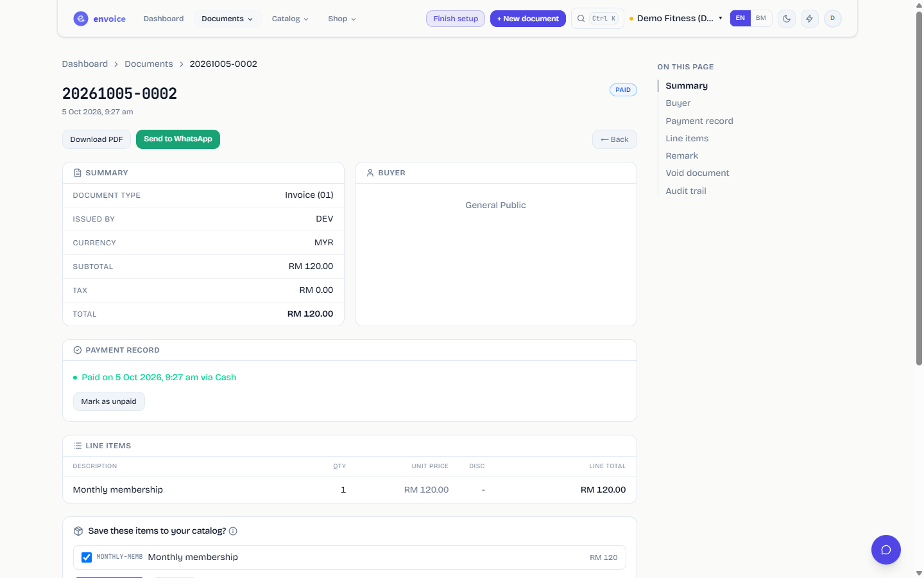Open the user avatar D menu

833,18
